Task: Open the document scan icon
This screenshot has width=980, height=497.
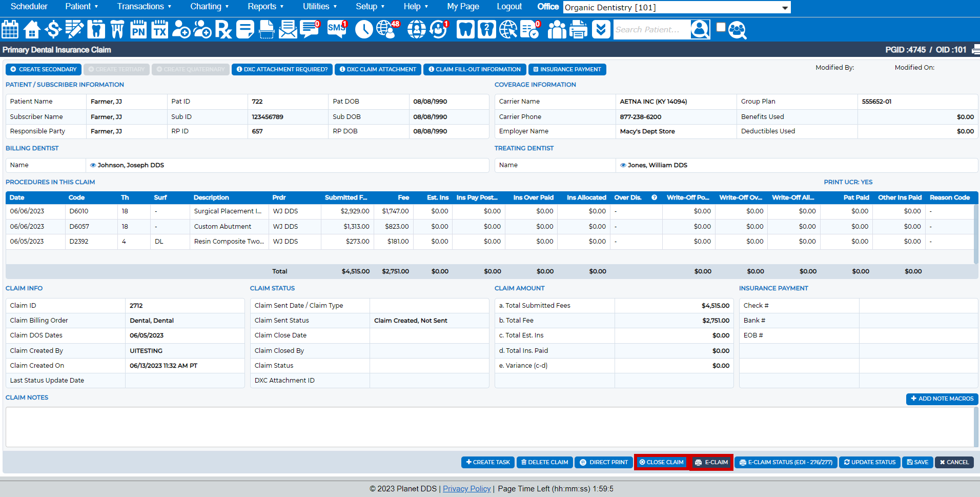Action: 267,29
